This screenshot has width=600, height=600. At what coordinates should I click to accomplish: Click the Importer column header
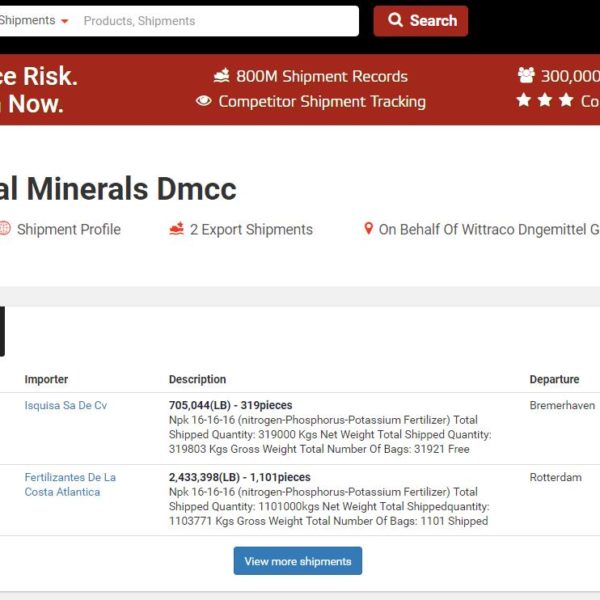tap(46, 379)
